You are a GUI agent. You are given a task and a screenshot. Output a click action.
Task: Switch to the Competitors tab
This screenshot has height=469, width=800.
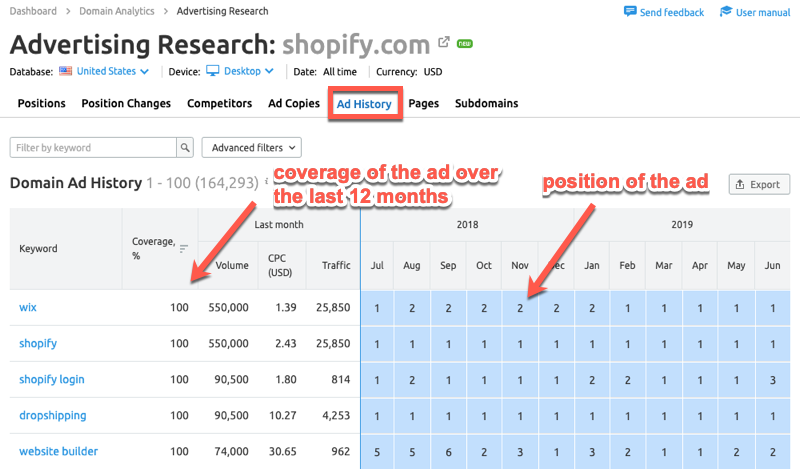click(x=219, y=104)
